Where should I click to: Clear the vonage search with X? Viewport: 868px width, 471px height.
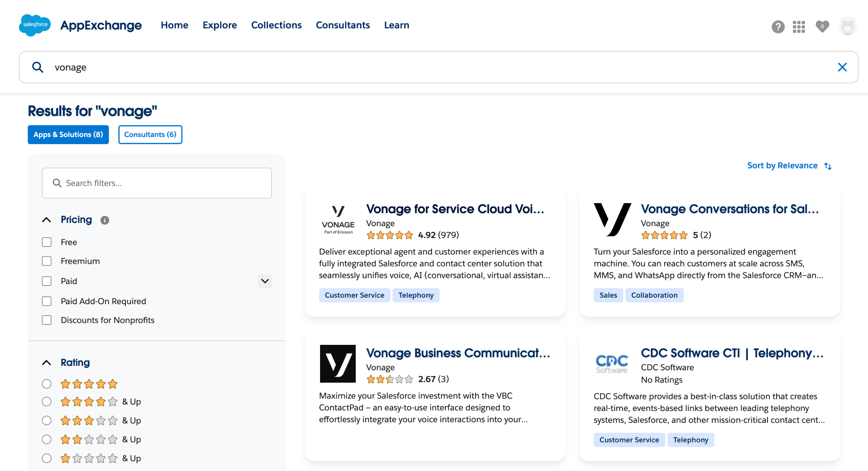pos(842,67)
